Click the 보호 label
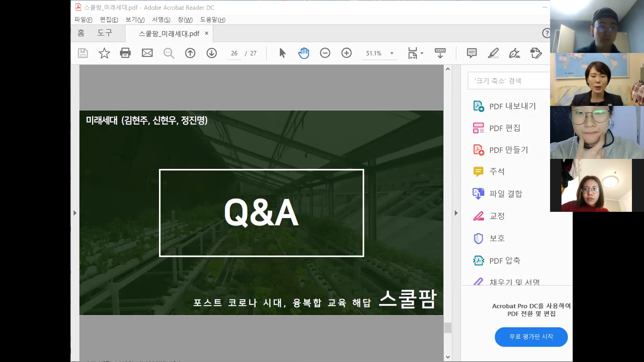 (497, 238)
